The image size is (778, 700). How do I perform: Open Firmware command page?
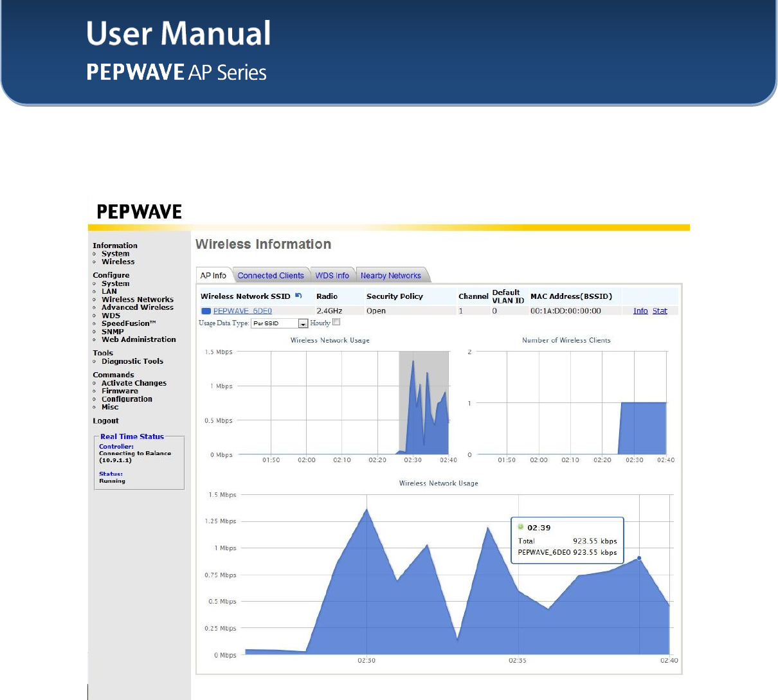coord(120,391)
